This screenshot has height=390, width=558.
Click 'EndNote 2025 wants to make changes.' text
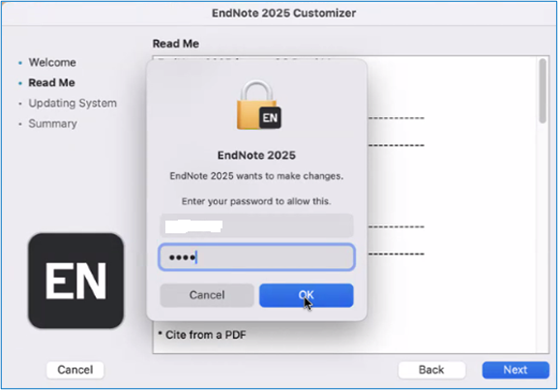pyautogui.click(x=257, y=176)
